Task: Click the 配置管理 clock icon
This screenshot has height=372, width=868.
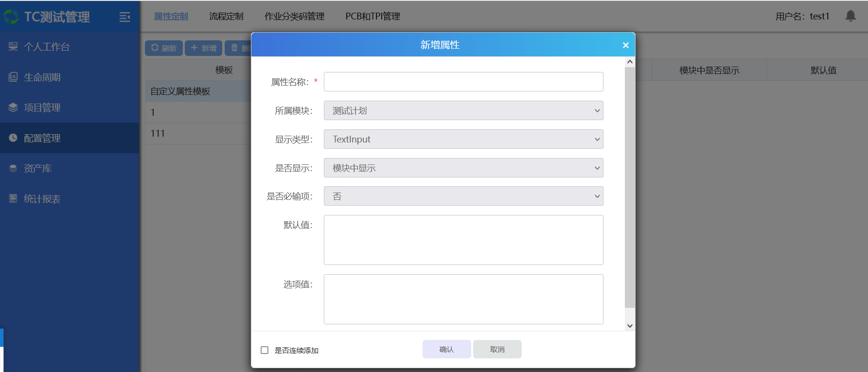Action: [x=13, y=138]
